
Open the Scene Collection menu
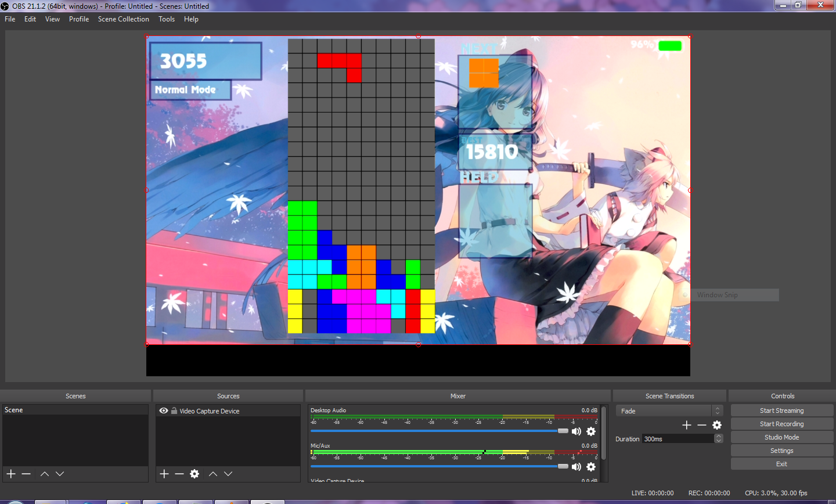(x=123, y=19)
